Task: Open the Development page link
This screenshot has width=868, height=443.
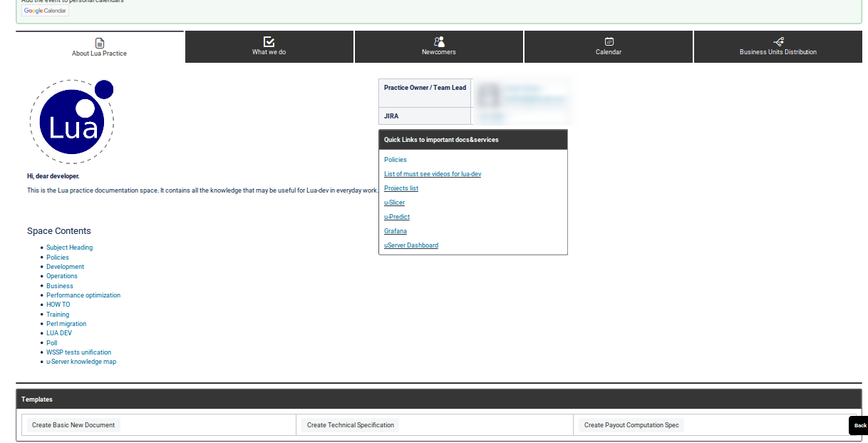Action: click(65, 267)
